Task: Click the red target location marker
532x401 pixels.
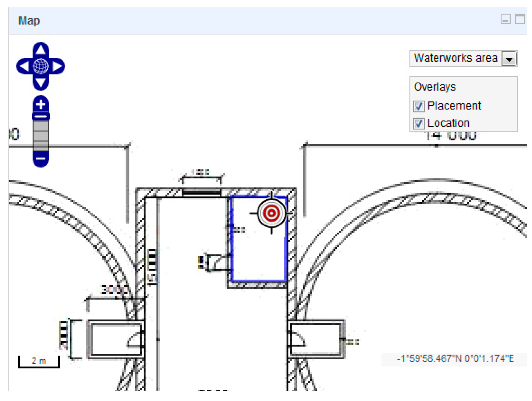Action: coord(271,213)
